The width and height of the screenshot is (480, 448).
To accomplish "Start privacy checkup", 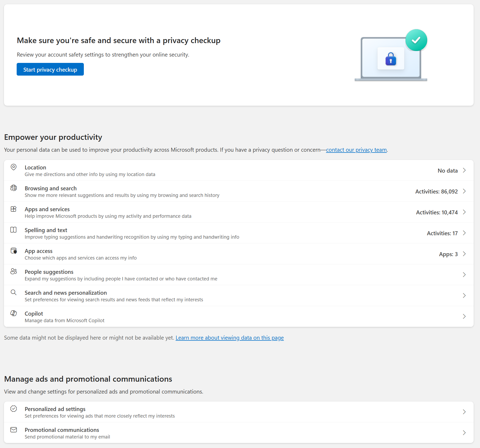I will pos(50,69).
